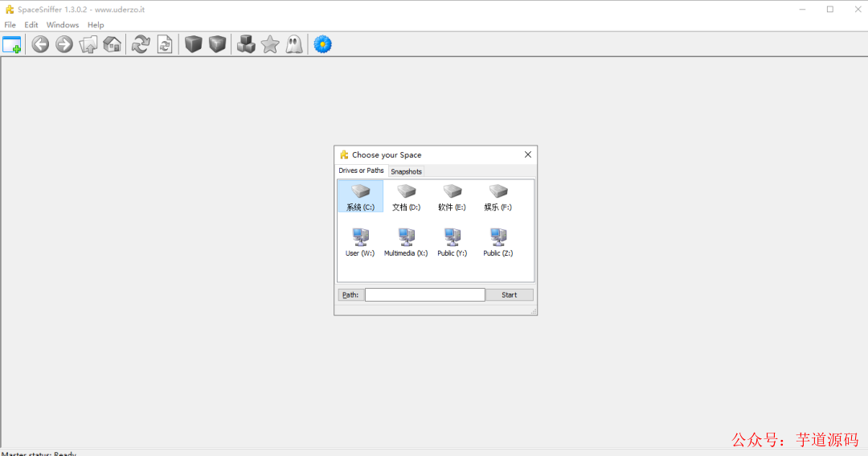Click the second cube icon
Screen dimensions: 868x456
click(x=218, y=44)
